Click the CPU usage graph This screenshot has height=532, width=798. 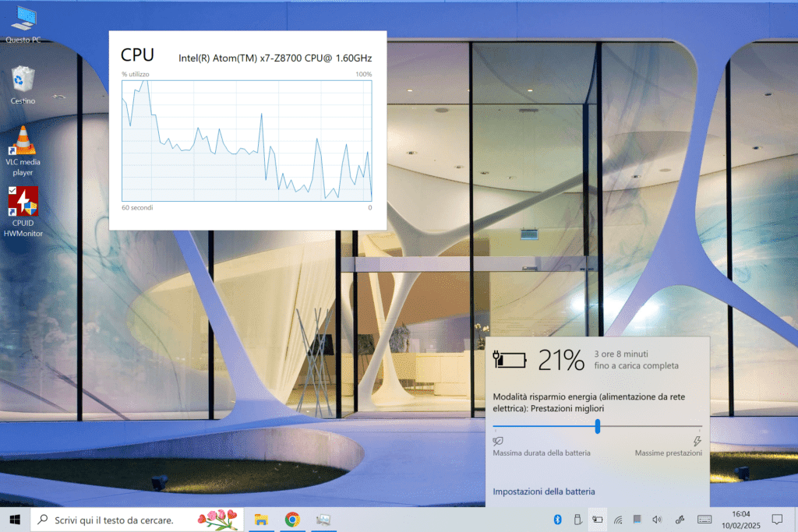click(247, 139)
